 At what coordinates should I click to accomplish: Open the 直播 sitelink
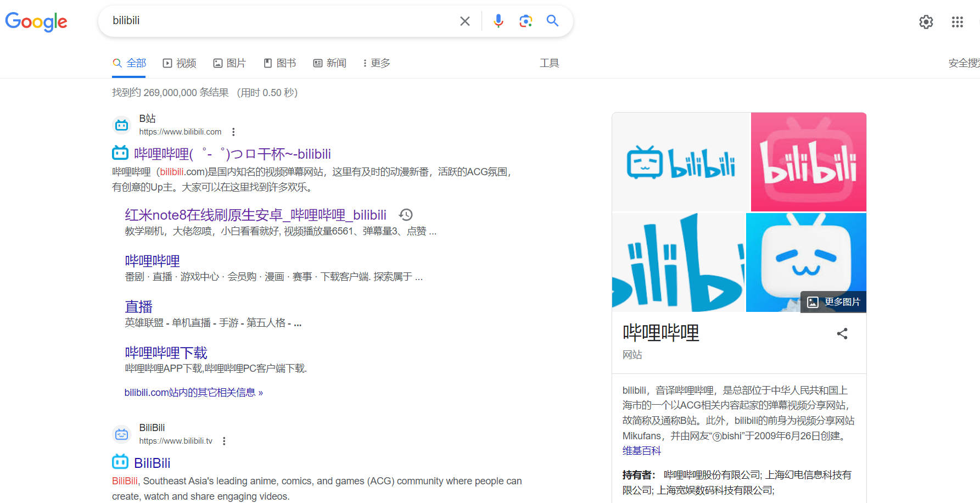139,306
